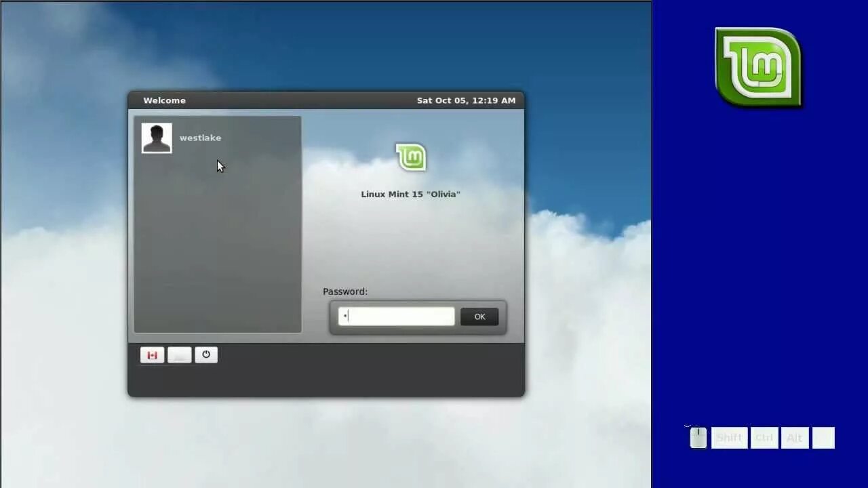Image resolution: width=868 pixels, height=488 pixels.
Task: Click the mouse indicator in key monitor
Action: coord(698,438)
